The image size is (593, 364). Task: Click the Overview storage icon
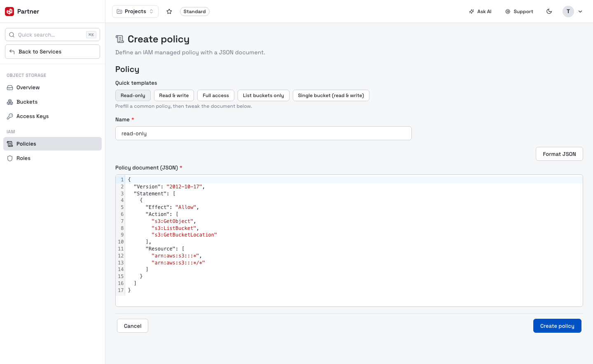(10, 88)
